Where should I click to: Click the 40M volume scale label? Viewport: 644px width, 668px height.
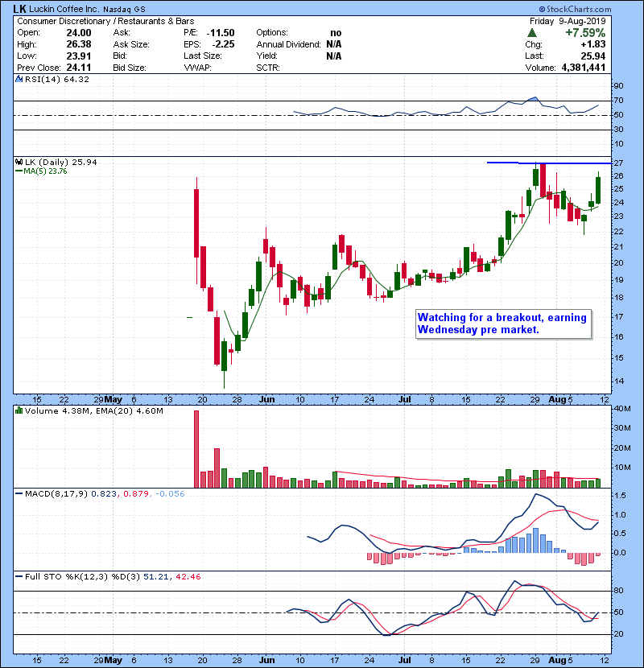pyautogui.click(x=621, y=409)
